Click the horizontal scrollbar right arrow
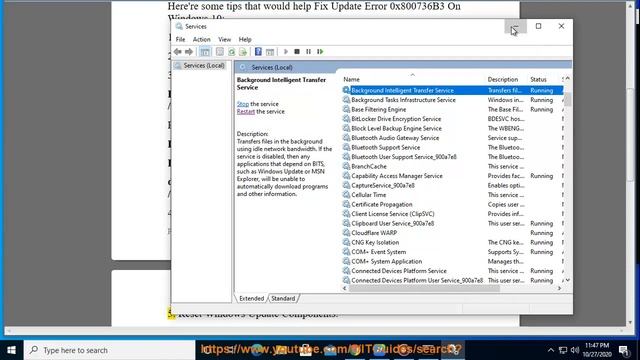The width and height of the screenshot is (640, 360). click(559, 288)
